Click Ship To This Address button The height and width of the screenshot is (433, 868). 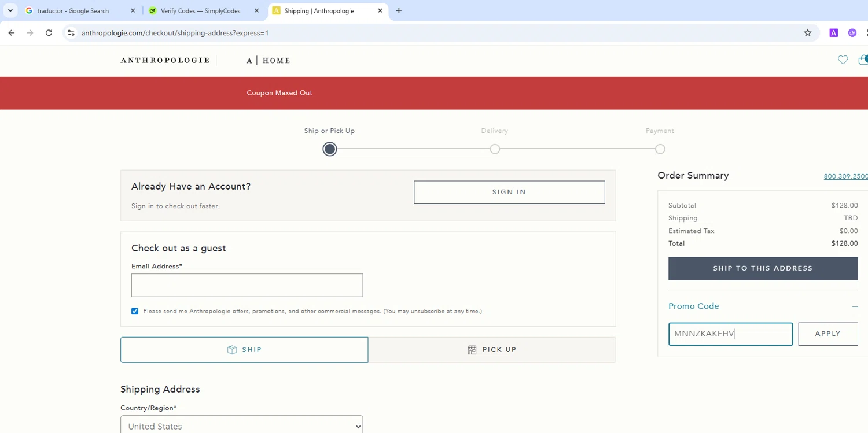click(763, 268)
